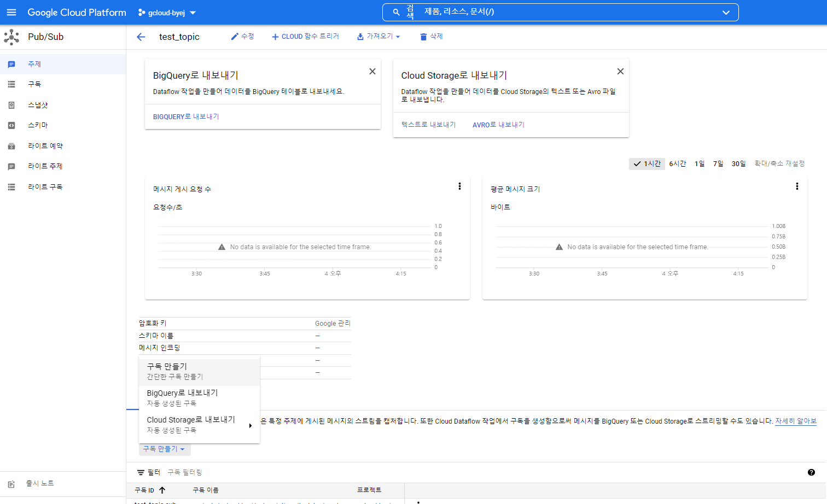Open the 자세히 알아보기 link
Screen dimensions: 827x504
point(795,421)
